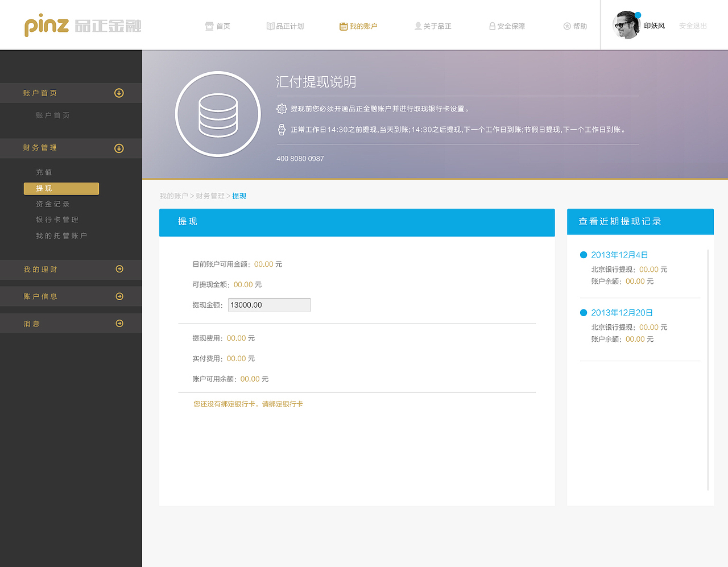Open the 2013年12月4日 withdrawal record
The height and width of the screenshot is (567, 728).
tap(620, 254)
